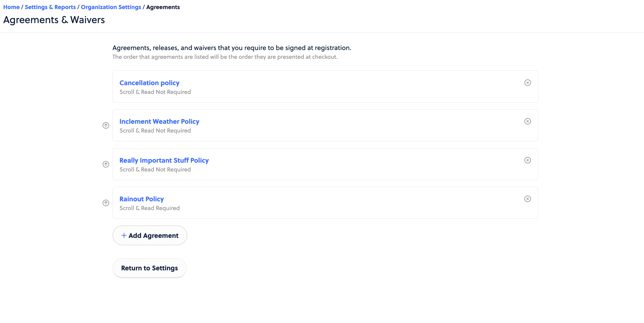Open the Rainout Policy agreement
This screenshot has width=644, height=323.
coord(142,199)
